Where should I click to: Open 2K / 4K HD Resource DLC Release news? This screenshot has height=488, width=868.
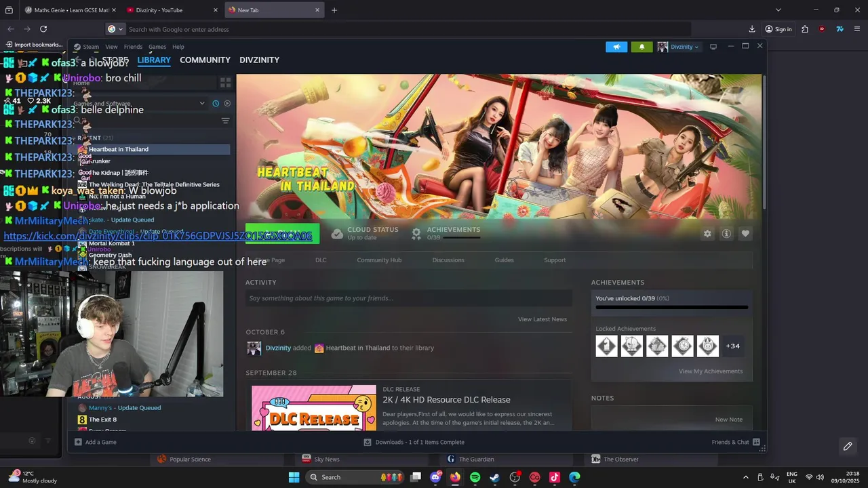tap(446, 400)
